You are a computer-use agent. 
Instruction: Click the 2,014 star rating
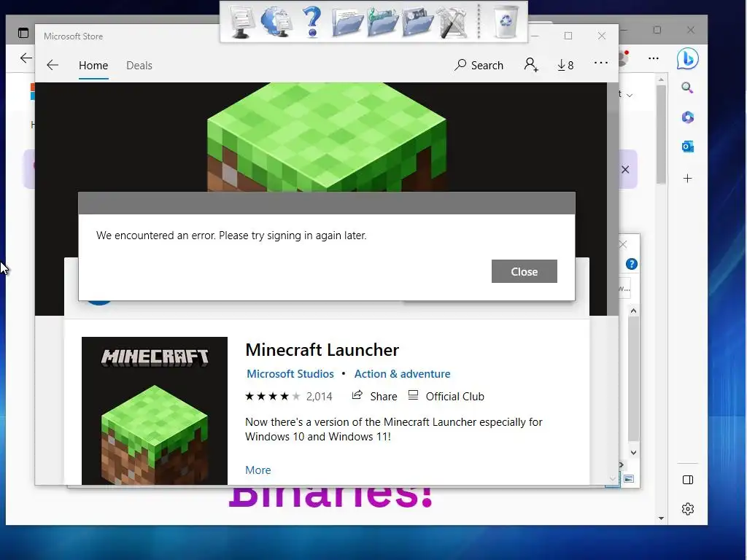point(288,396)
